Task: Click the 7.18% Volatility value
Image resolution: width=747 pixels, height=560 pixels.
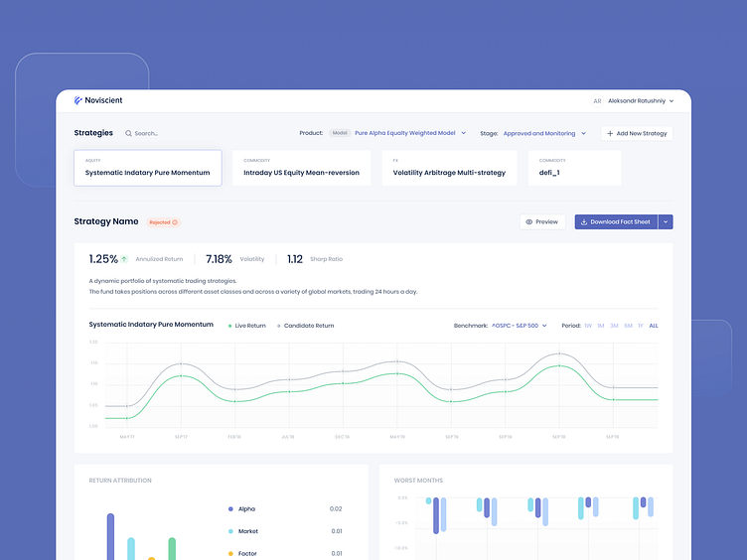Action: pos(219,259)
